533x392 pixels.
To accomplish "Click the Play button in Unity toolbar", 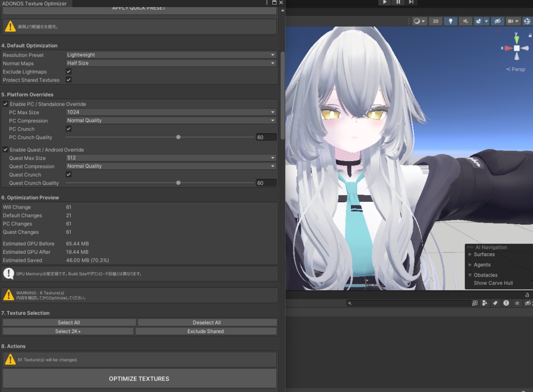I will point(385,2).
